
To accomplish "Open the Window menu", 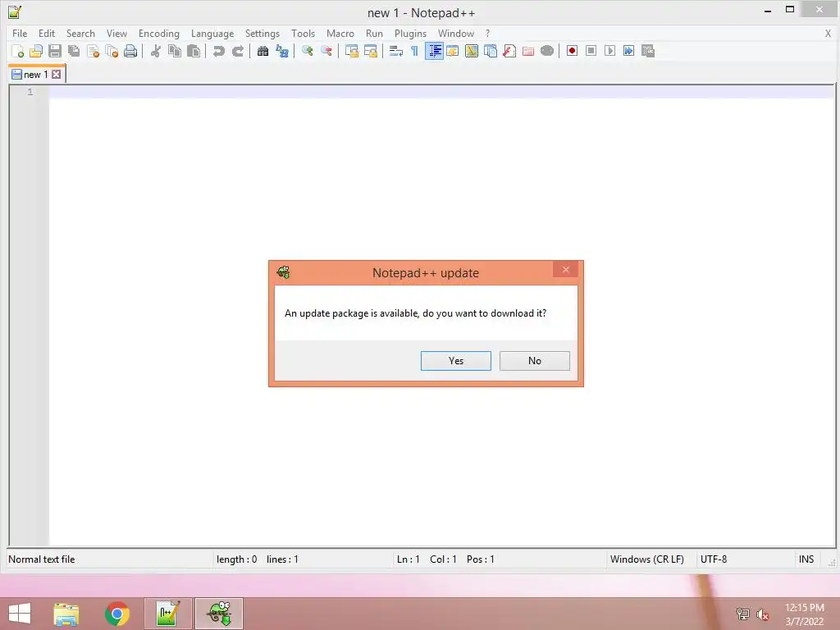I will click(x=456, y=33).
